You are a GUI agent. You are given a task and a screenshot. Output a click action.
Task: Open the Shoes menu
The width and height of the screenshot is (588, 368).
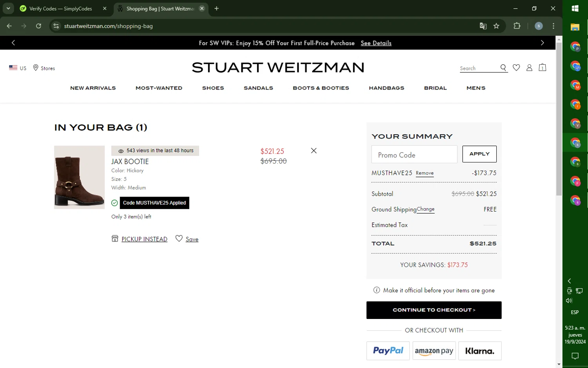pyautogui.click(x=213, y=88)
